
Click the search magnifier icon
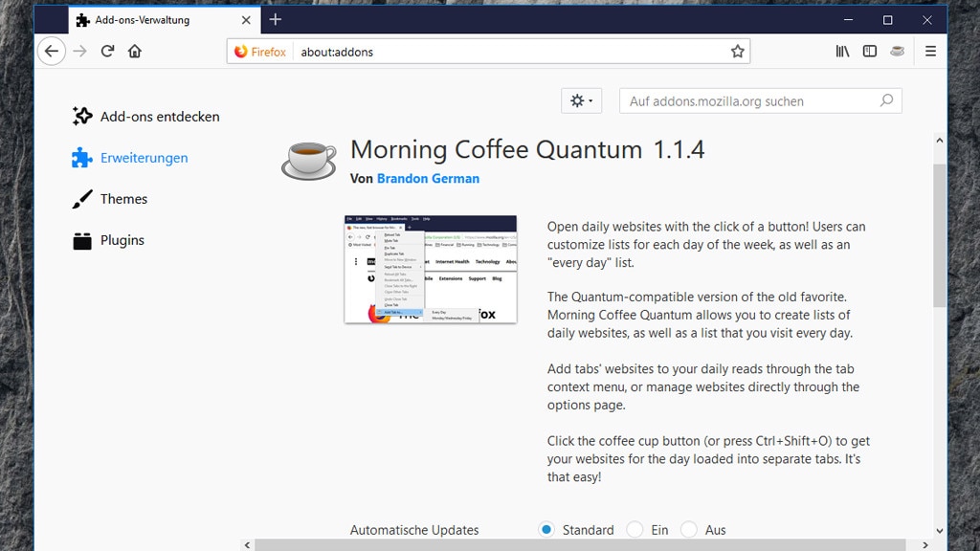[886, 100]
